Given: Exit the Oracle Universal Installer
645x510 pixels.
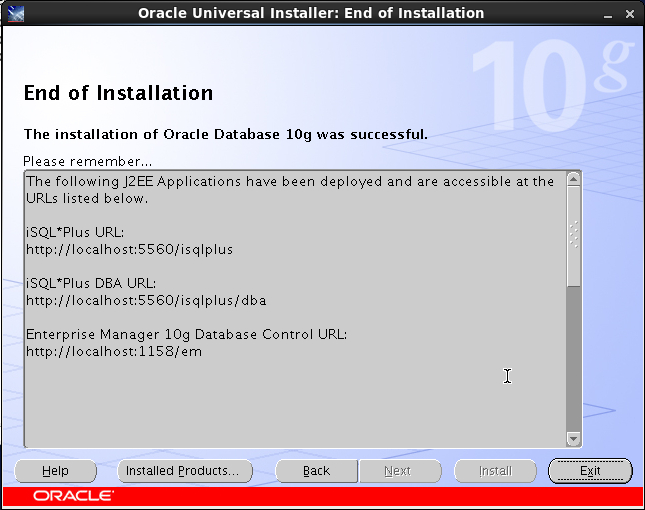Looking at the screenshot, I should pyautogui.click(x=590, y=471).
